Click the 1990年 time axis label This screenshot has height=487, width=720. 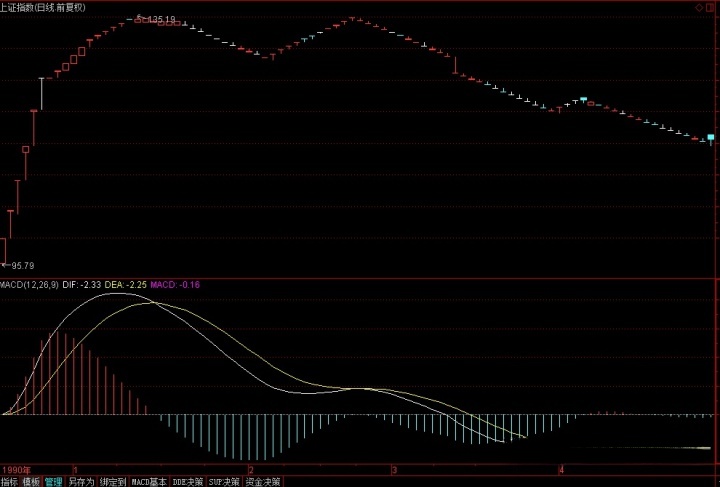click(17, 470)
